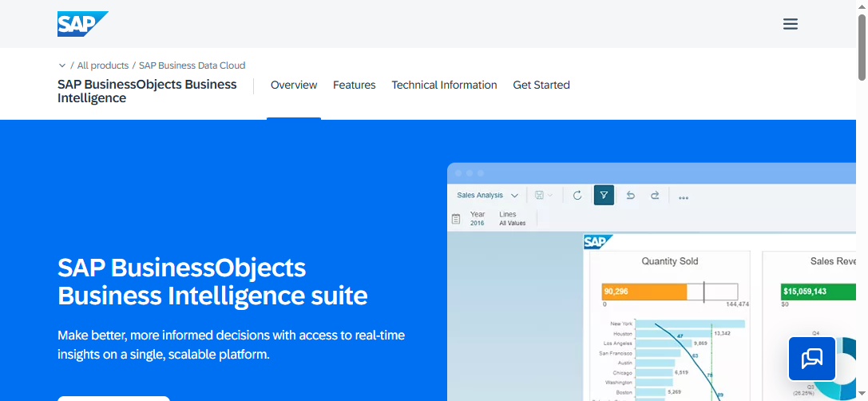The width and height of the screenshot is (868, 401).
Task: Open the chat assistant icon
Action: pos(812,359)
